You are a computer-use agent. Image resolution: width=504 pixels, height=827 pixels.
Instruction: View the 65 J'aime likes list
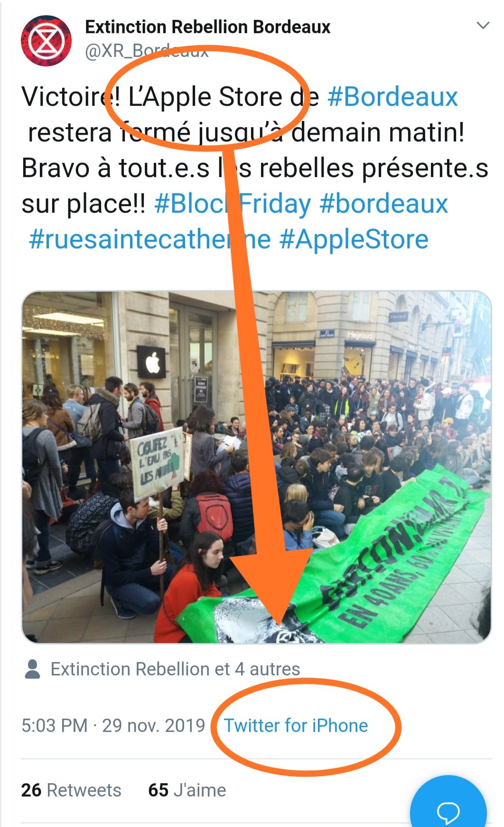point(187,790)
